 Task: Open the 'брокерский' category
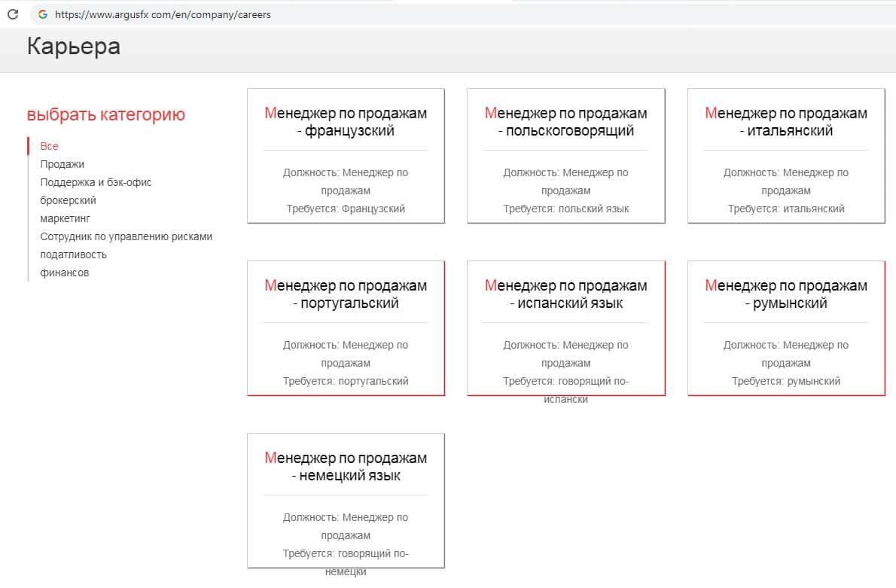click(68, 200)
